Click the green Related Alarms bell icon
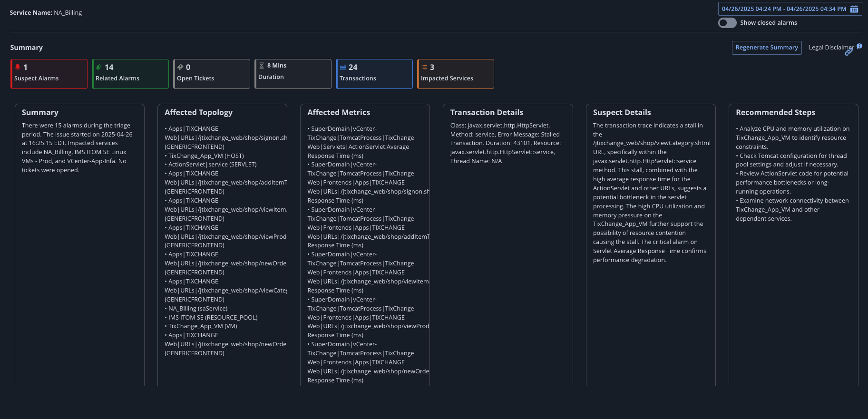This screenshot has height=419, width=868. [98, 67]
